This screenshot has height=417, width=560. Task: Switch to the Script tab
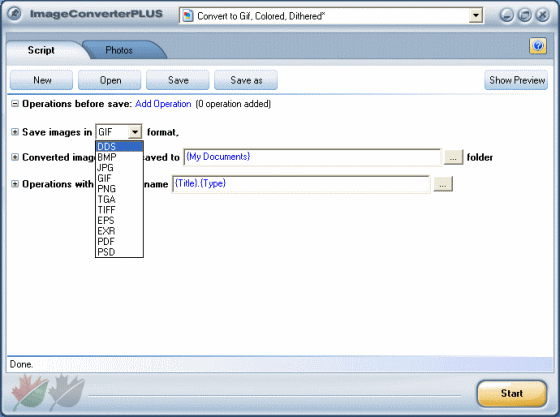pyautogui.click(x=41, y=50)
